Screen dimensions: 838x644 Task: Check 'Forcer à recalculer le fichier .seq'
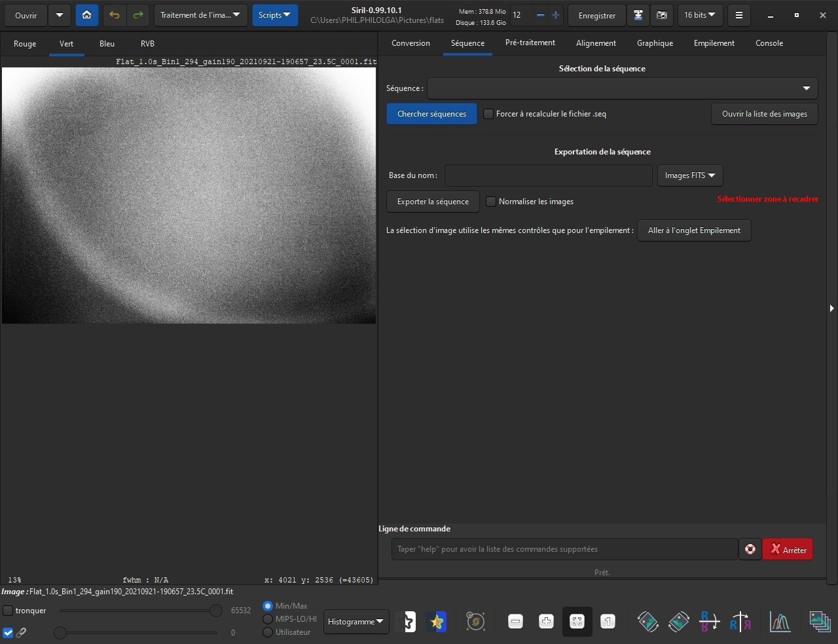(x=488, y=114)
